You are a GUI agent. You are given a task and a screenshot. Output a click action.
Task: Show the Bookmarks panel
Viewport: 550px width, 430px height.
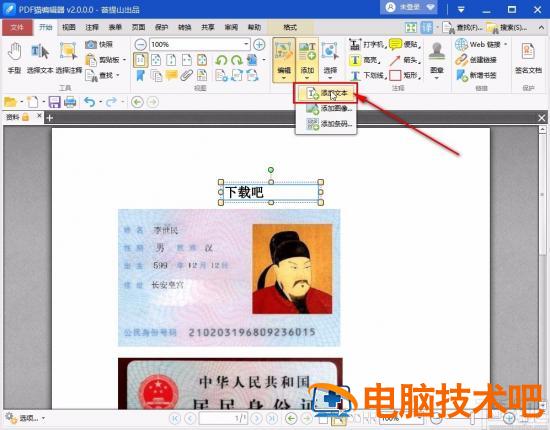point(140,75)
